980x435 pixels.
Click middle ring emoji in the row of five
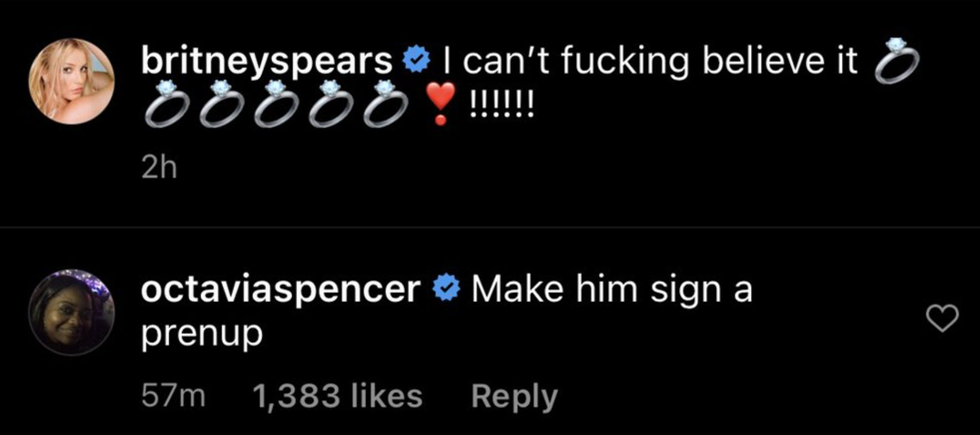point(276,104)
